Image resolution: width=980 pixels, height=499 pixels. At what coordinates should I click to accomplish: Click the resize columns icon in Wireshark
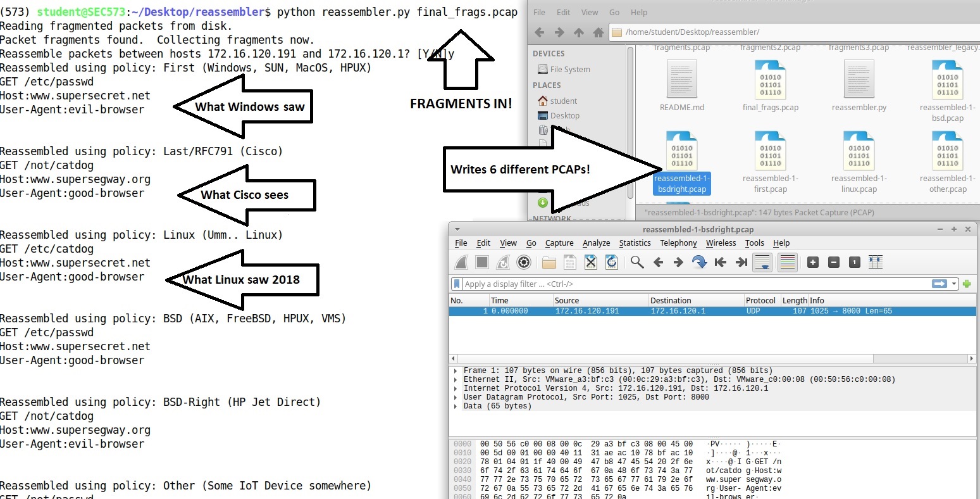pyautogui.click(x=876, y=262)
